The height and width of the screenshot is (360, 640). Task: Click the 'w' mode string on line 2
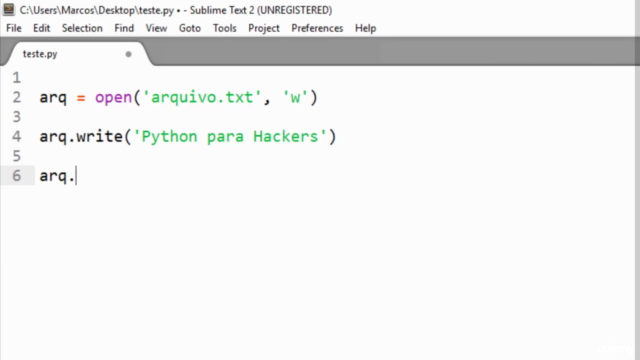295,98
